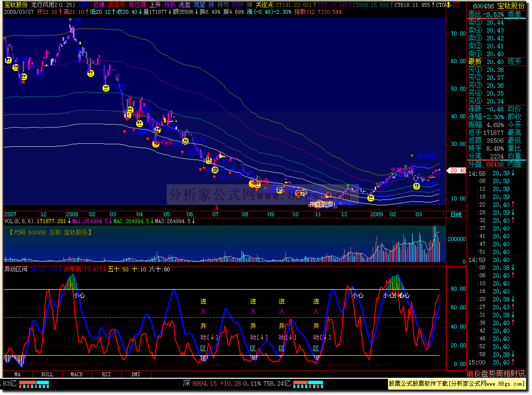Viewport: 532px width, 395px height.
Task: Click the 代码:600456 名称:宝钛股份 volume label
Action: pyautogui.click(x=51, y=232)
